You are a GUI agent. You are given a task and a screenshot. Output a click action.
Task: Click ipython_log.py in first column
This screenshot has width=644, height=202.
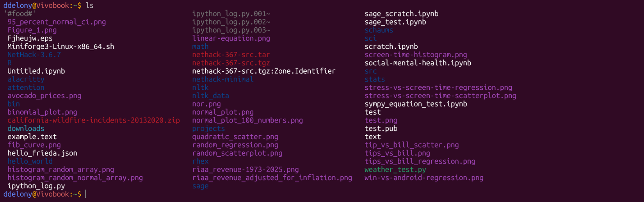(x=36, y=186)
